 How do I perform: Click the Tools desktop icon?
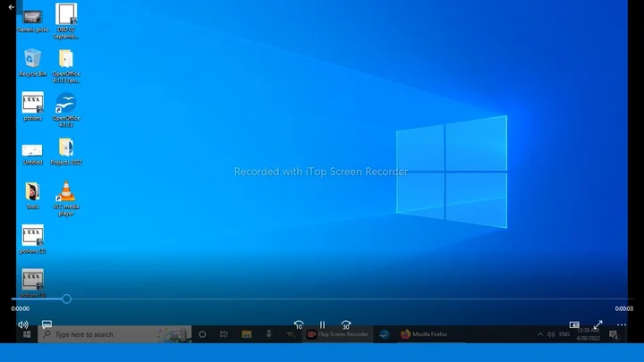pyautogui.click(x=32, y=194)
